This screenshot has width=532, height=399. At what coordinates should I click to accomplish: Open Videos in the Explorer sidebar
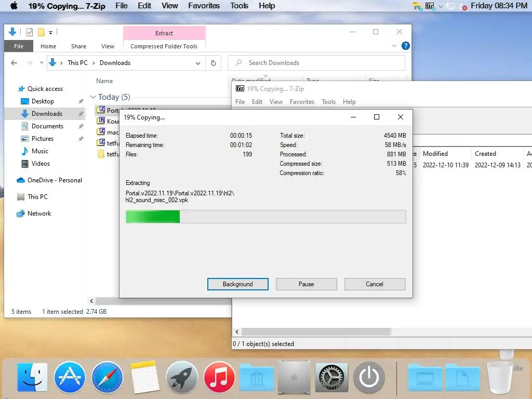[x=41, y=164]
